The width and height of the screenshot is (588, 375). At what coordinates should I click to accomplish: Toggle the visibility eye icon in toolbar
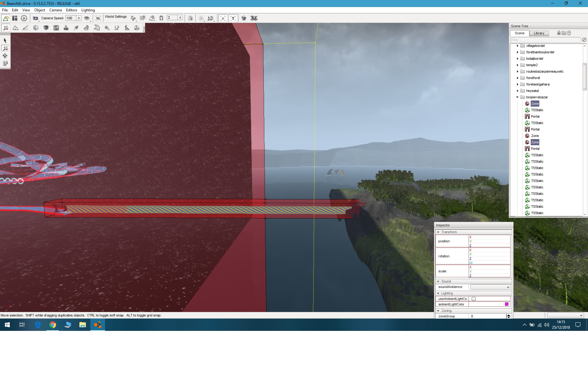click(87, 18)
